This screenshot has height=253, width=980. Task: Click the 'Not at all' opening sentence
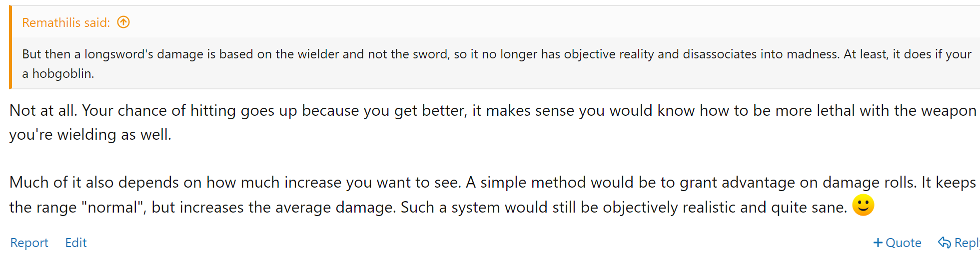point(42,110)
